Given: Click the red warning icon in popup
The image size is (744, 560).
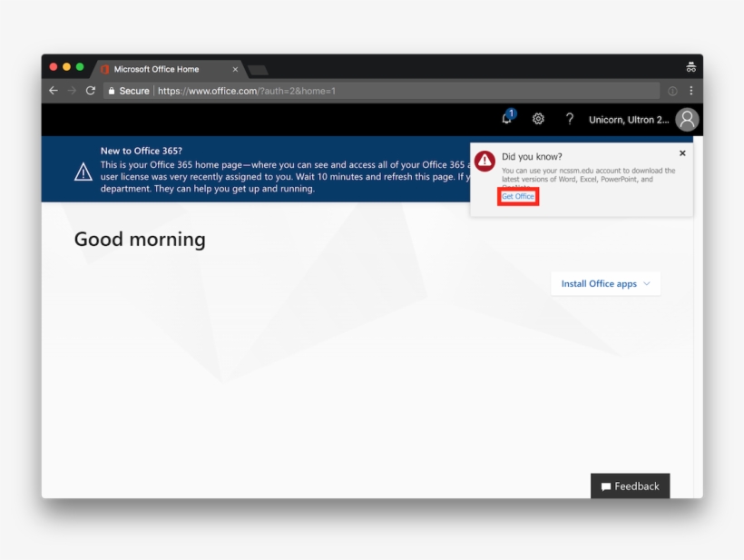Looking at the screenshot, I should pos(485,161).
